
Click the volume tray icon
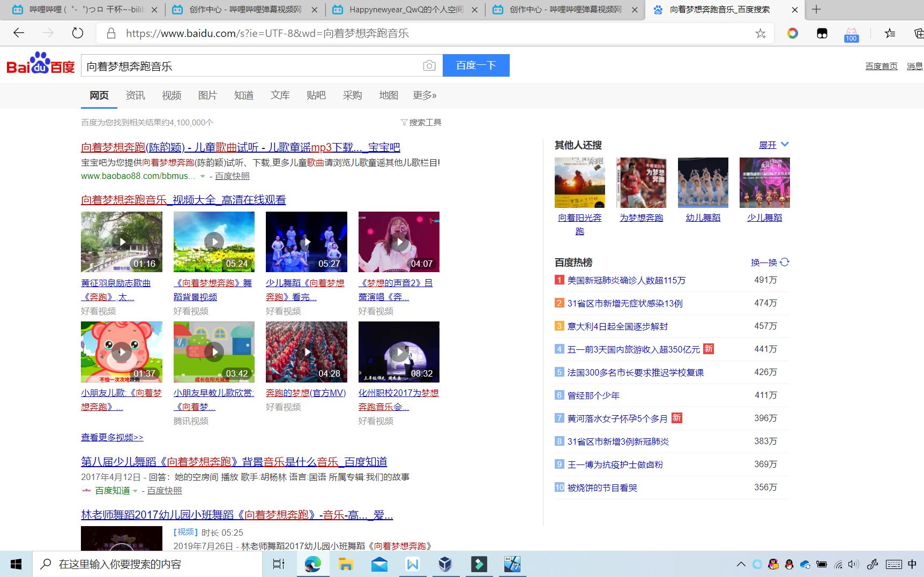click(x=853, y=564)
